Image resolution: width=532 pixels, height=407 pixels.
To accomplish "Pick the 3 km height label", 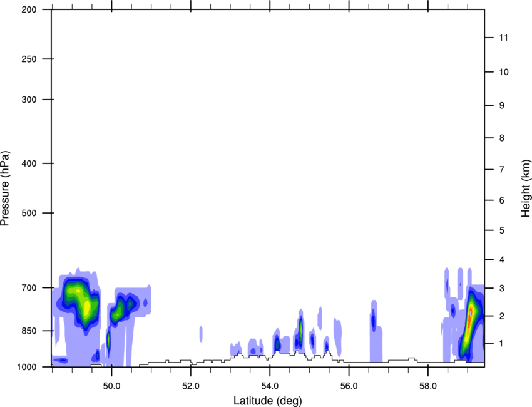I will click(502, 288).
